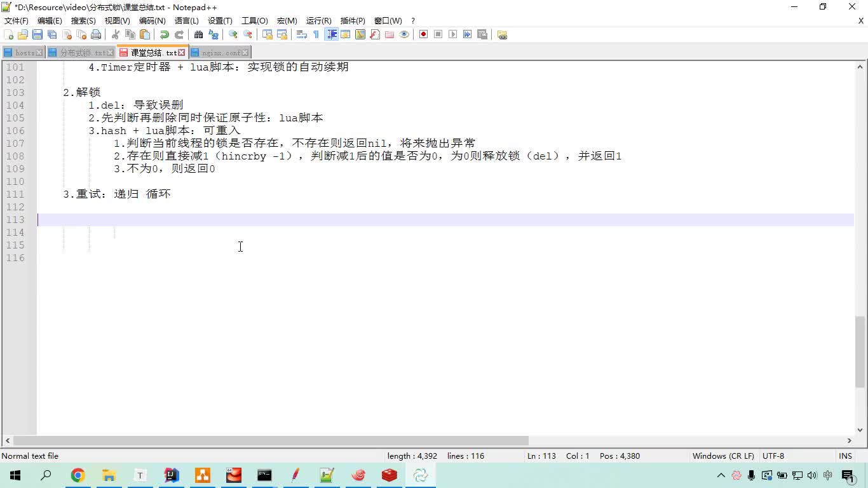Click line number 105 in the margin

click(x=15, y=118)
